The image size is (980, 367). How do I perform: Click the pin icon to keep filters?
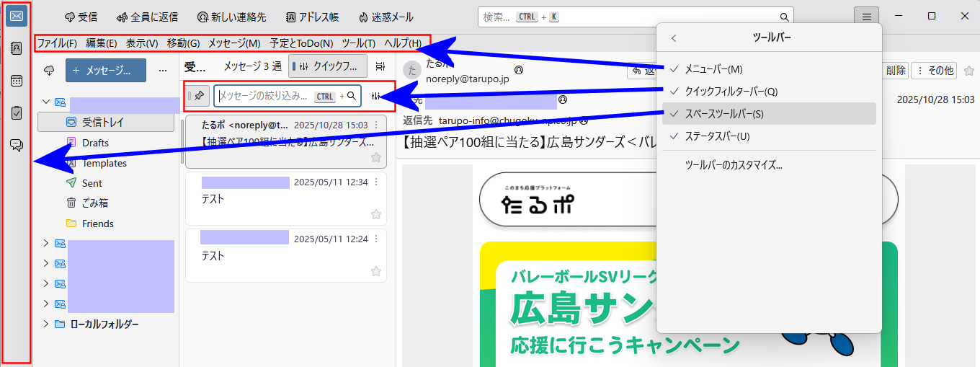199,95
